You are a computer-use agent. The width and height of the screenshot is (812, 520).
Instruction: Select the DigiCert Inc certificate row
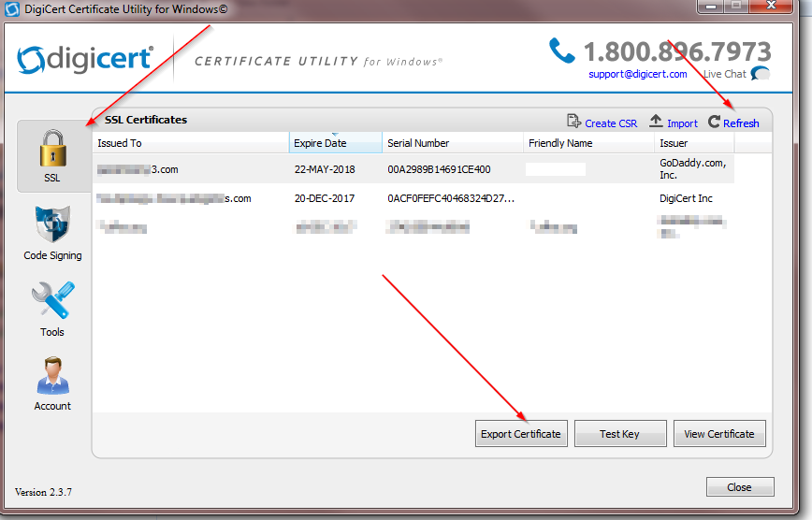(x=326, y=198)
